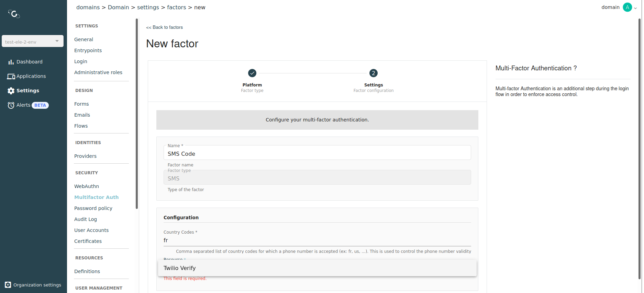644x293 pixels.
Task: Expand the user account menu chevron
Action: pos(635,8)
